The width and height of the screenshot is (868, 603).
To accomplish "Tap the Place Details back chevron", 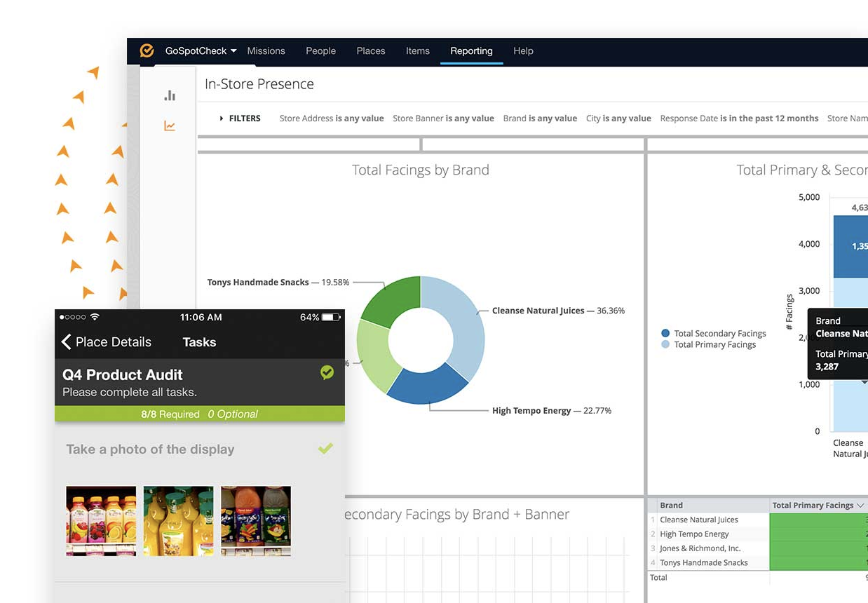I will (67, 341).
